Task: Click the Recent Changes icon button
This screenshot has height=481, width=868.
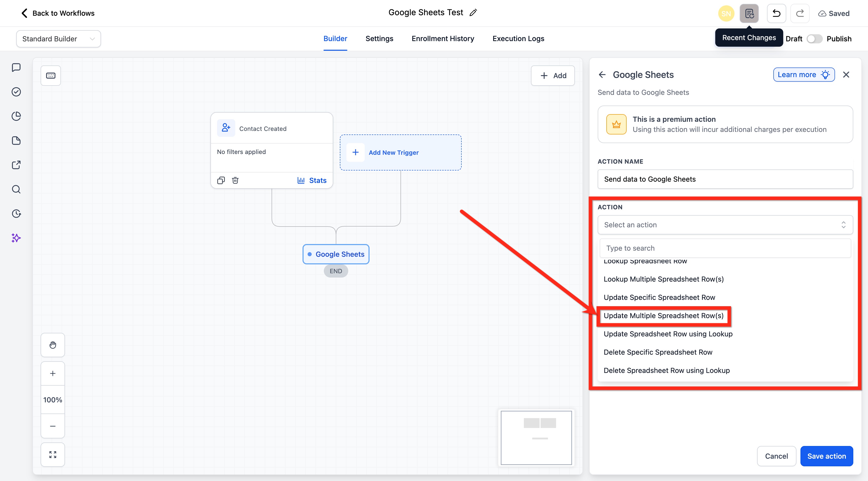Action: pos(749,13)
